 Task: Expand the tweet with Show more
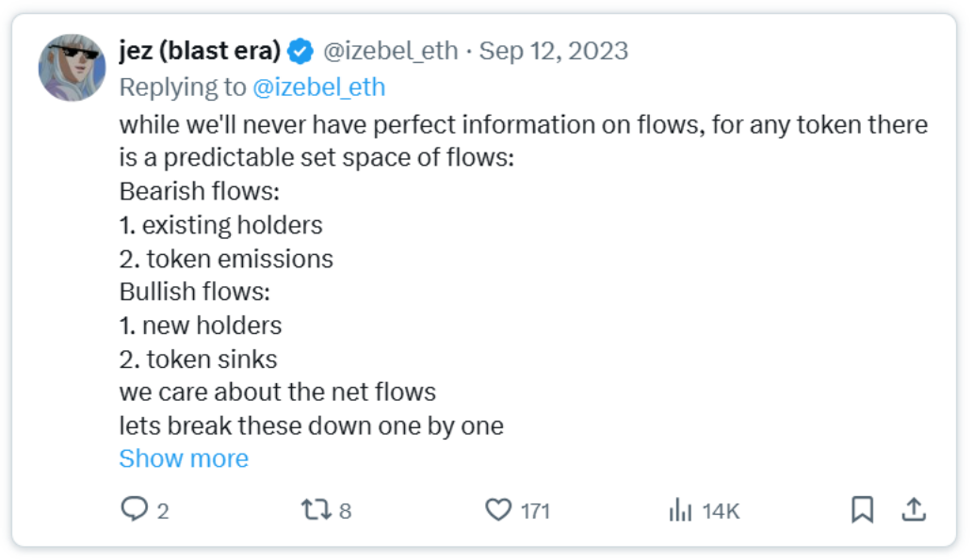point(184,459)
